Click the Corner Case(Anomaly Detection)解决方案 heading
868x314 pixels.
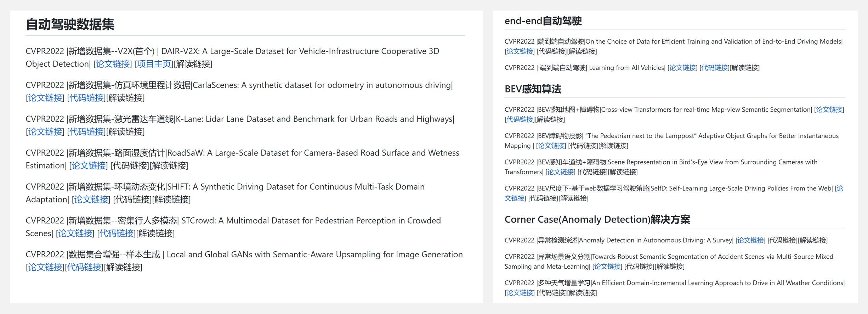597,220
